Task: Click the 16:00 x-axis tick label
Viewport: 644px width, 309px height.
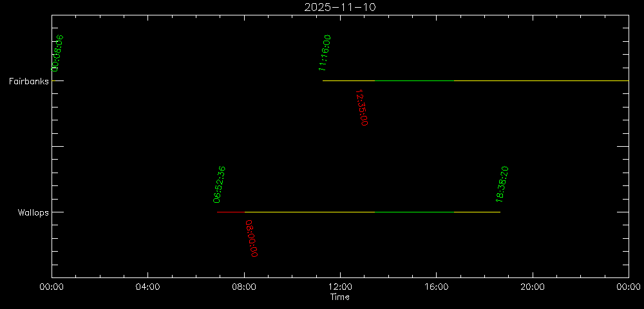Action: pos(436,287)
